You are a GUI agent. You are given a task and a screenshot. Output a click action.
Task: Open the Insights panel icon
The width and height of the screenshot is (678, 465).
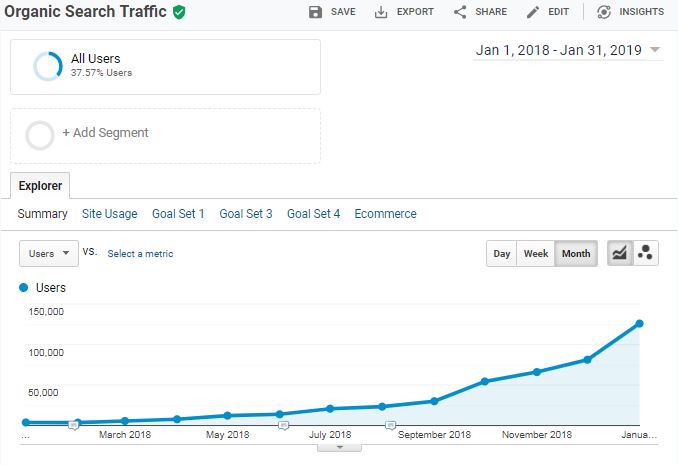pos(604,12)
